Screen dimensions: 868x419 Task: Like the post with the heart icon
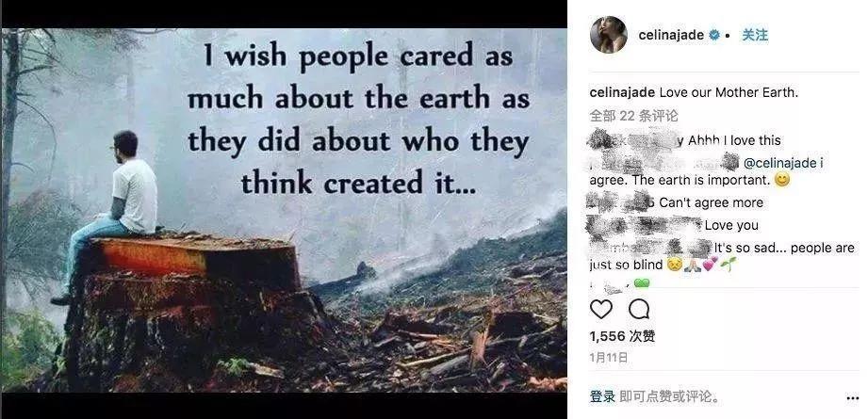[600, 309]
